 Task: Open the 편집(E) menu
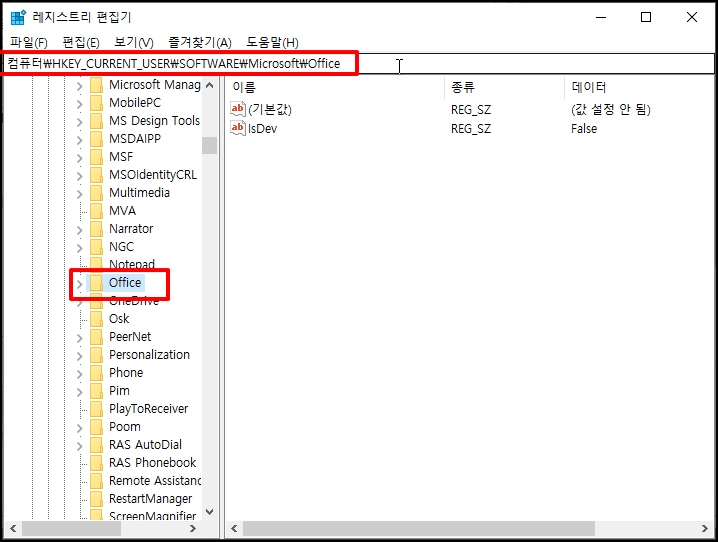(81, 43)
